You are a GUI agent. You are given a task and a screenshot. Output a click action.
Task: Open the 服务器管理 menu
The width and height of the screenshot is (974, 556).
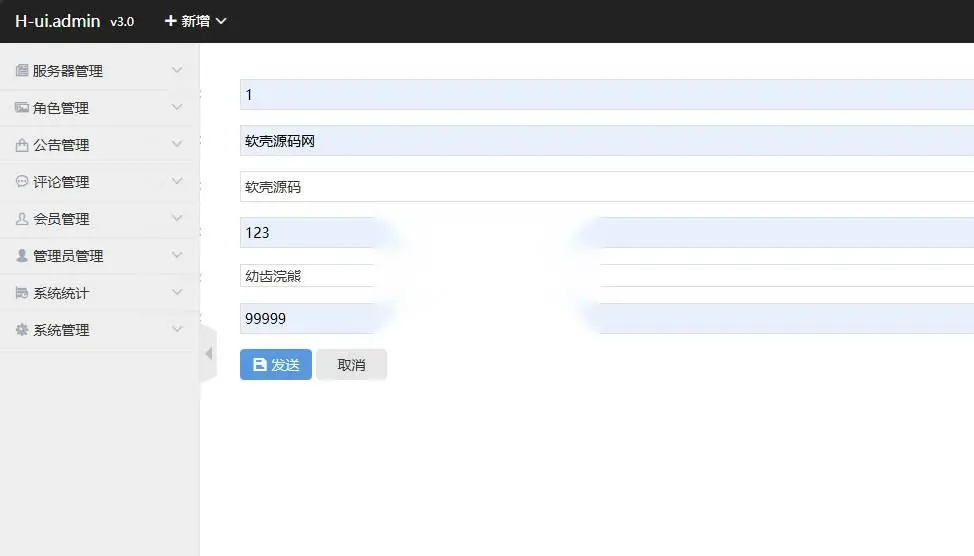(x=99, y=71)
